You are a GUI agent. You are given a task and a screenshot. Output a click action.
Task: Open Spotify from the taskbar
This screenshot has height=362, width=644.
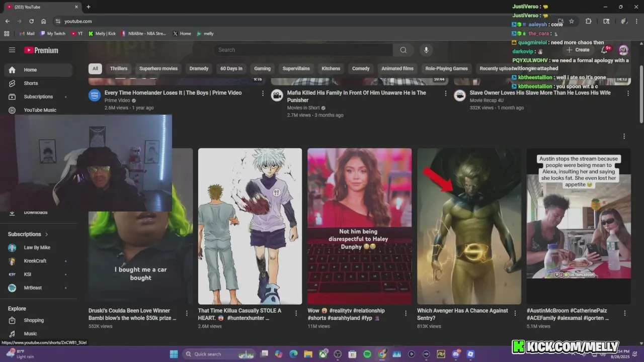[x=367, y=354]
